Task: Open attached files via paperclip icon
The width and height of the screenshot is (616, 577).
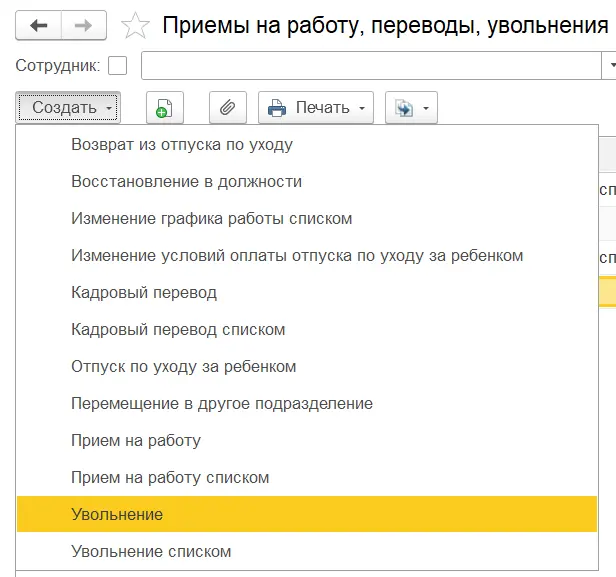Action: (227, 108)
